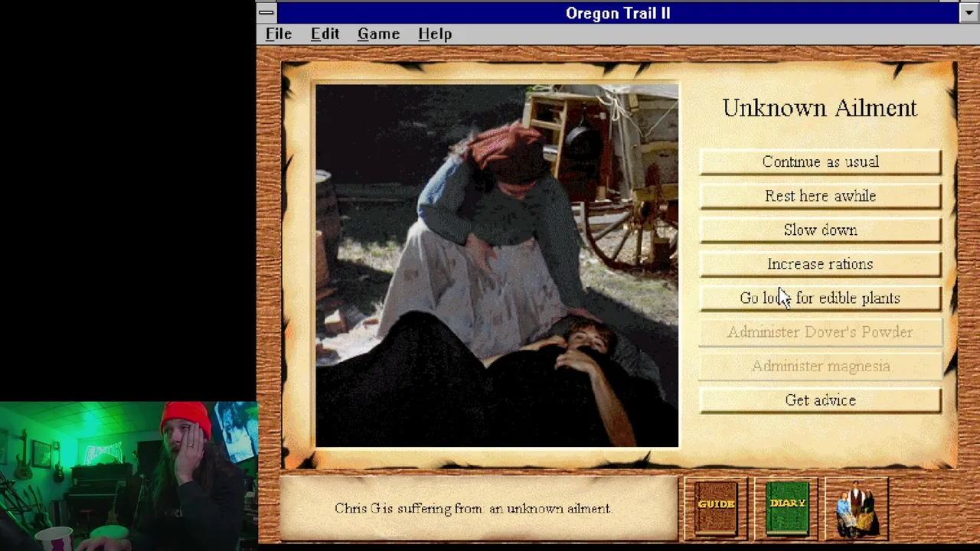Click Administer magnesia option
The image size is (980, 551).
click(x=820, y=366)
